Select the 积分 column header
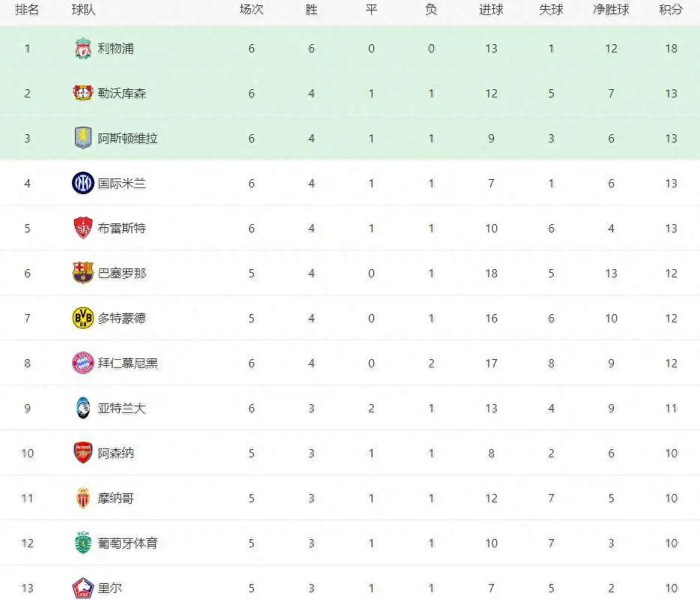 [671, 10]
